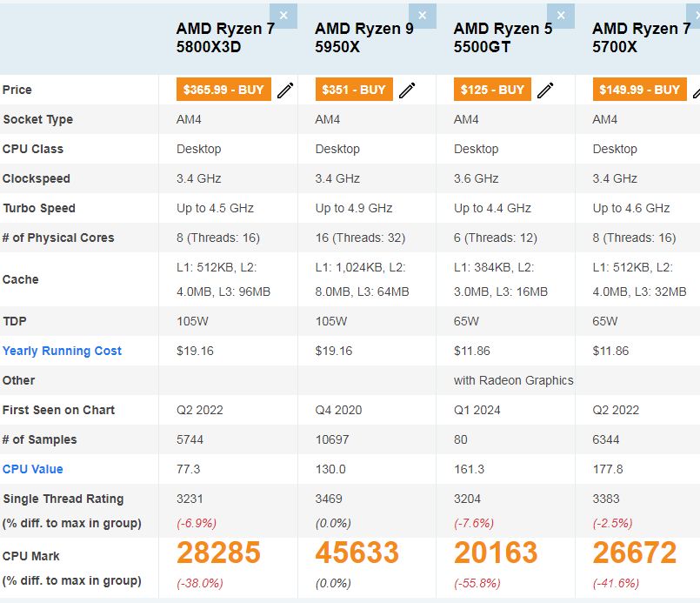
Task: Click the samples count 10697
Action: pyautogui.click(x=332, y=439)
